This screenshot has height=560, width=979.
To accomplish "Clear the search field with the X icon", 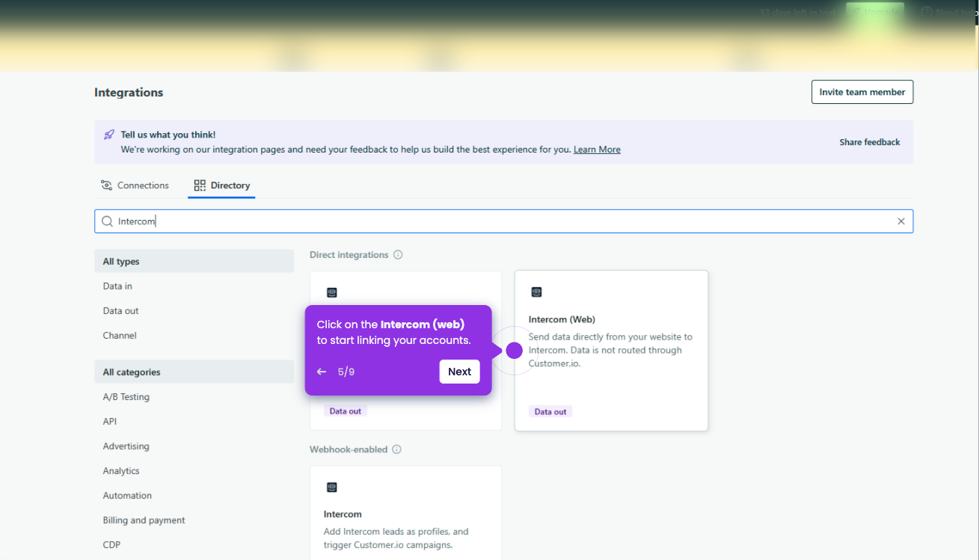I will 901,221.
